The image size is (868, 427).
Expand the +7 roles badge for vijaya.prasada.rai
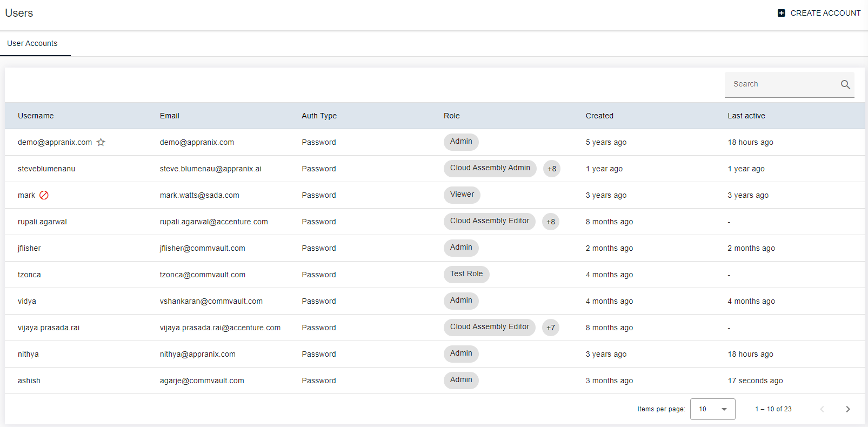[551, 328]
